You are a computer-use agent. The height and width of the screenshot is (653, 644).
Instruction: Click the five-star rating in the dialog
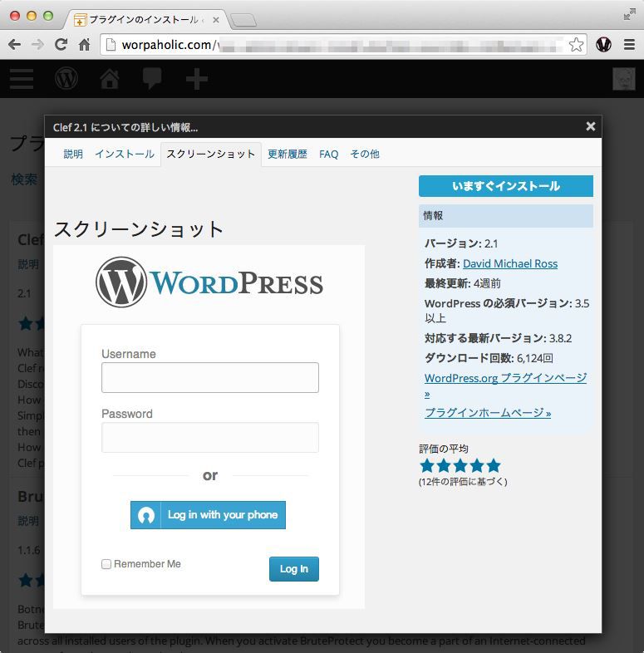460,465
